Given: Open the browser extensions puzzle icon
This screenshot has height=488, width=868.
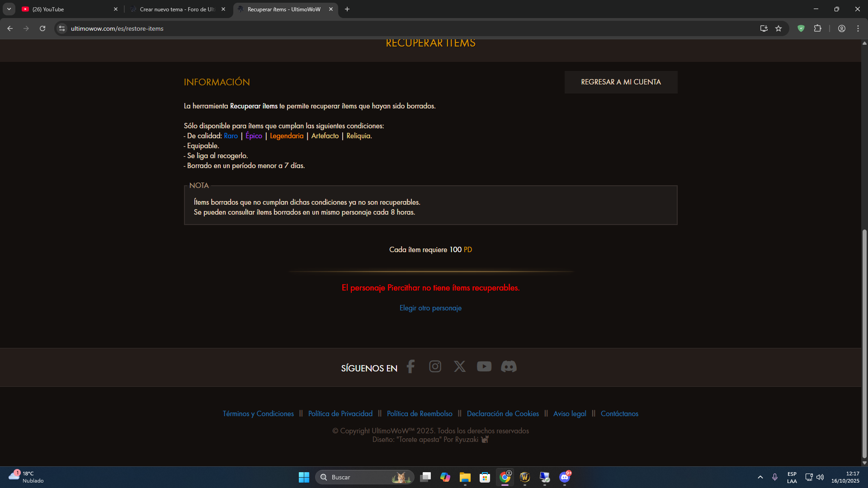Looking at the screenshot, I should pyautogui.click(x=817, y=28).
